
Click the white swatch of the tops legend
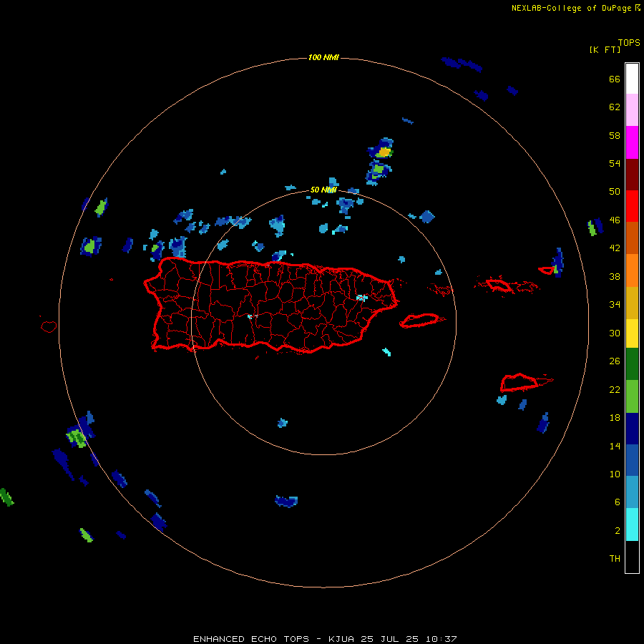coord(632,79)
